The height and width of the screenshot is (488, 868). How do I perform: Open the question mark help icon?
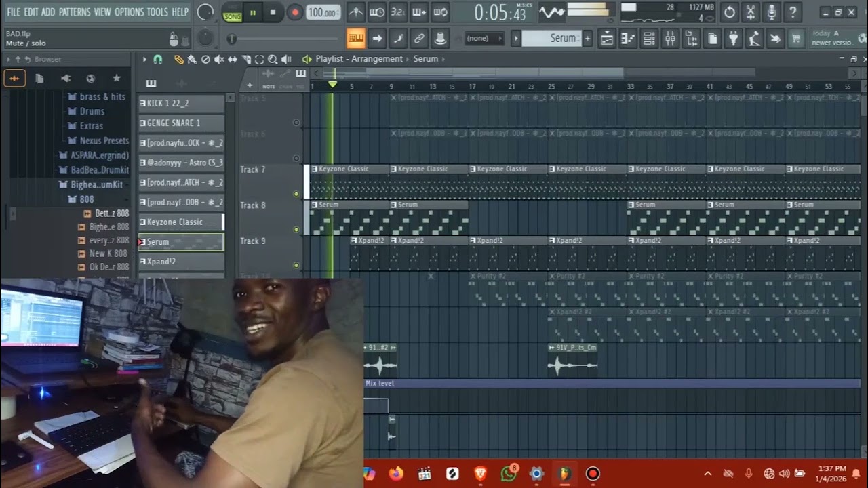coord(793,12)
